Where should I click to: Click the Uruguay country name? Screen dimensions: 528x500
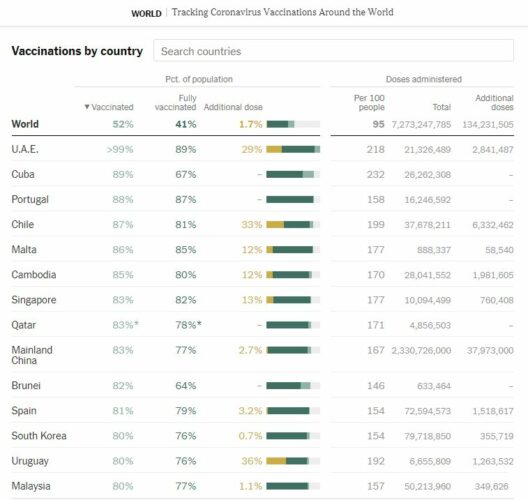pos(30,461)
